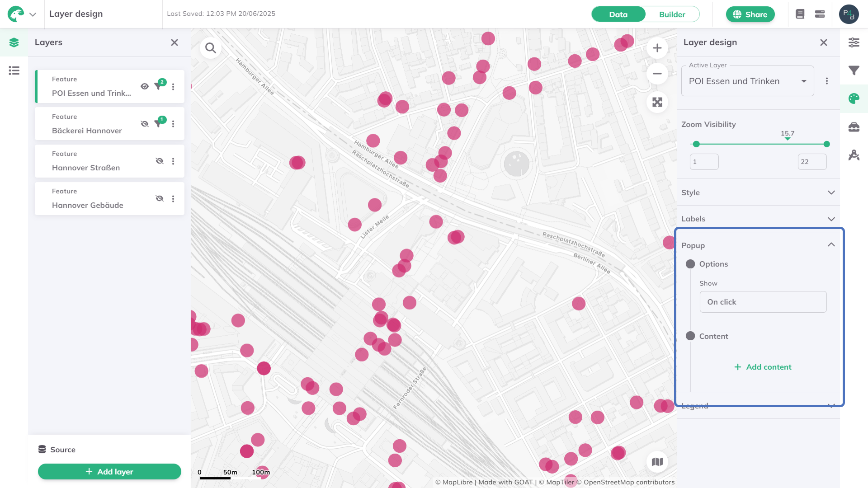Zoom out using the map minus button

tap(657, 74)
